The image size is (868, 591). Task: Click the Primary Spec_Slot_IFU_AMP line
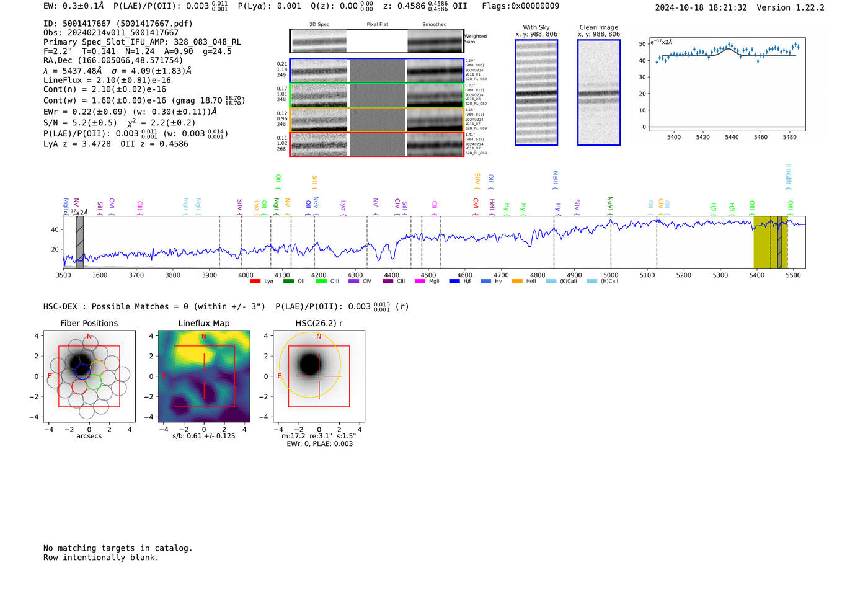click(x=143, y=42)
